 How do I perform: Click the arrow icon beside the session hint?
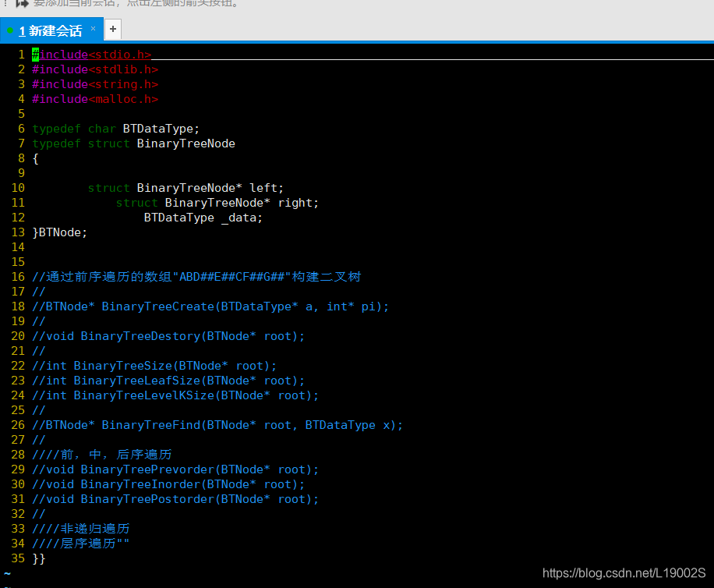[21, 4]
